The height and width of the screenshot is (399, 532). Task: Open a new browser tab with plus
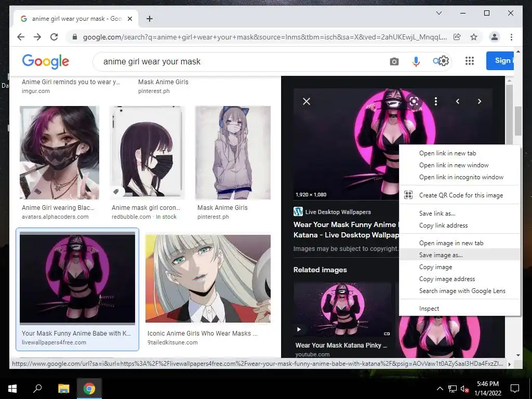tap(149, 19)
